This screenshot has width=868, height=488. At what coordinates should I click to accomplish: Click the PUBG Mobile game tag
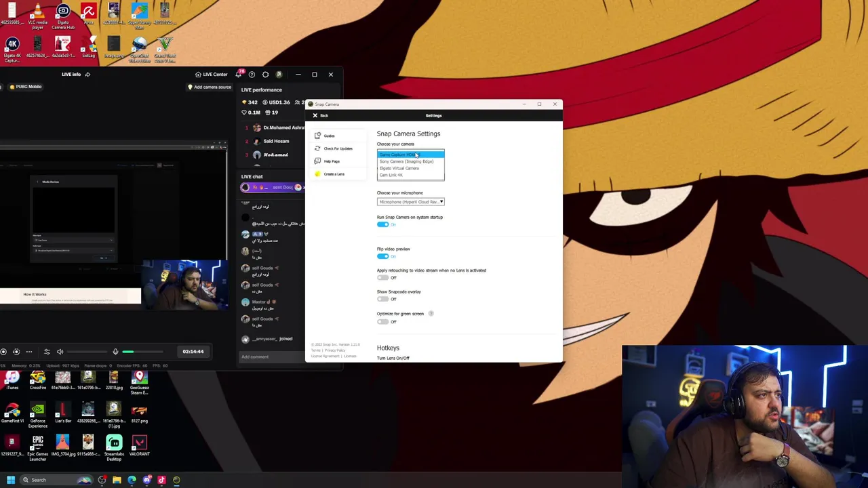26,87
